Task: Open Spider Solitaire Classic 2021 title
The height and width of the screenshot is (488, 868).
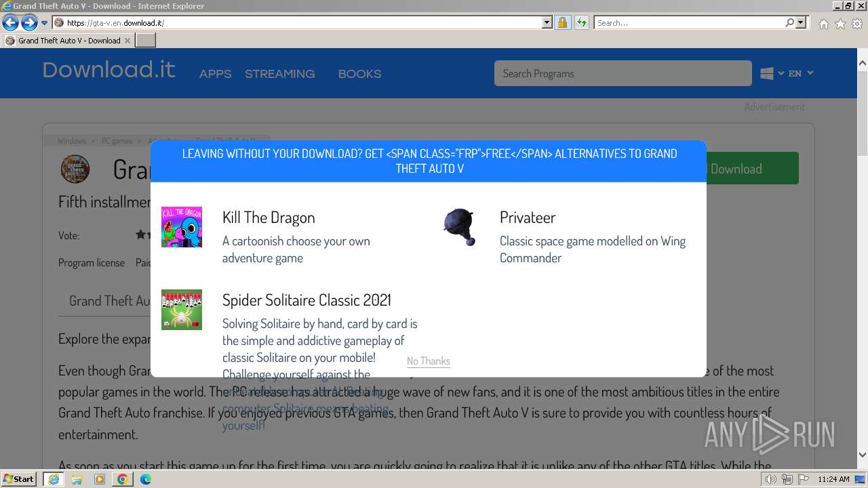Action: click(x=307, y=300)
